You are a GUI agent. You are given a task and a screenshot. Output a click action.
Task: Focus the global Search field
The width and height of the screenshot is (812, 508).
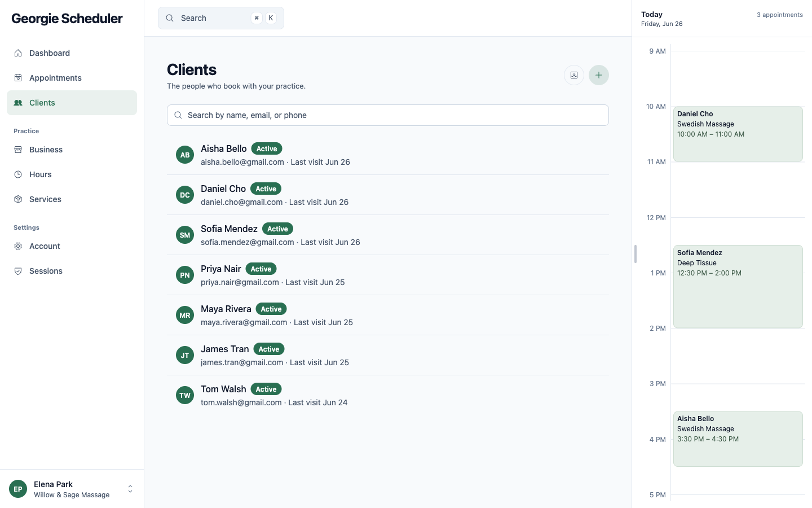click(221, 18)
